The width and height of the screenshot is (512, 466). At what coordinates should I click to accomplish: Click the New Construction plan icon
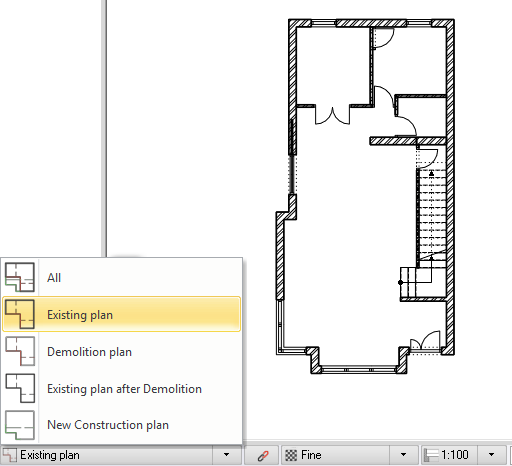tap(20, 425)
